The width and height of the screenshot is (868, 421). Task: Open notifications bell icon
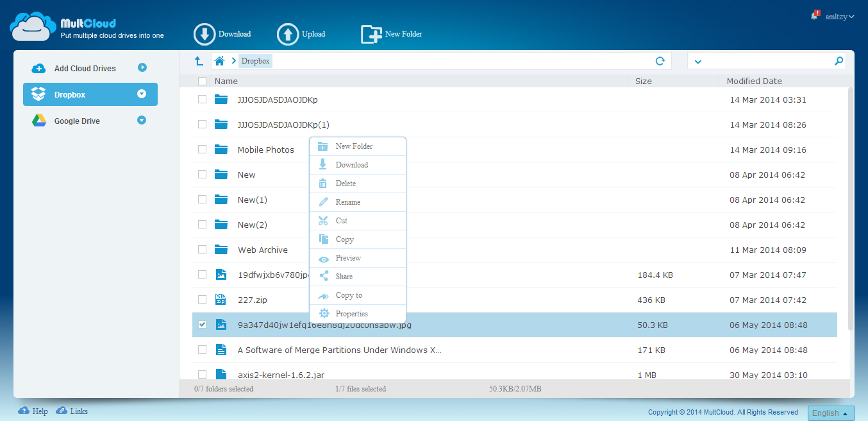pyautogui.click(x=814, y=15)
